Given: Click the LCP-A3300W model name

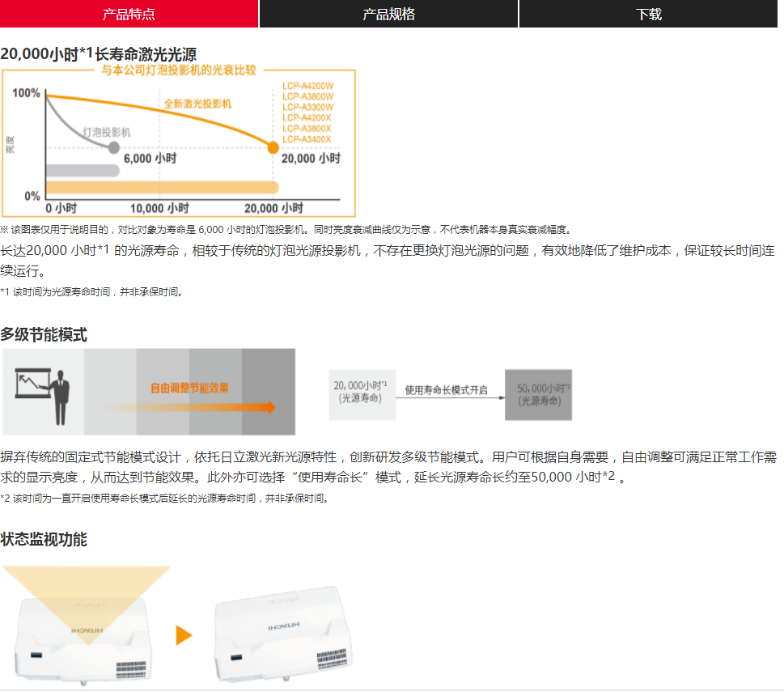Looking at the screenshot, I should [x=307, y=107].
